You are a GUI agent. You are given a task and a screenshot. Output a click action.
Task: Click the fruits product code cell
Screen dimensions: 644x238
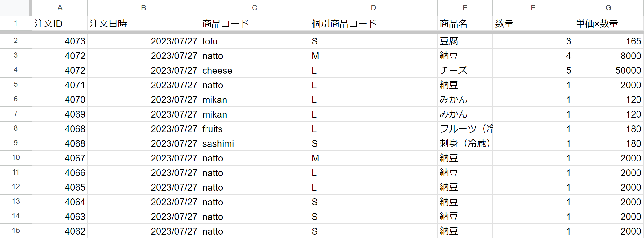click(254, 129)
